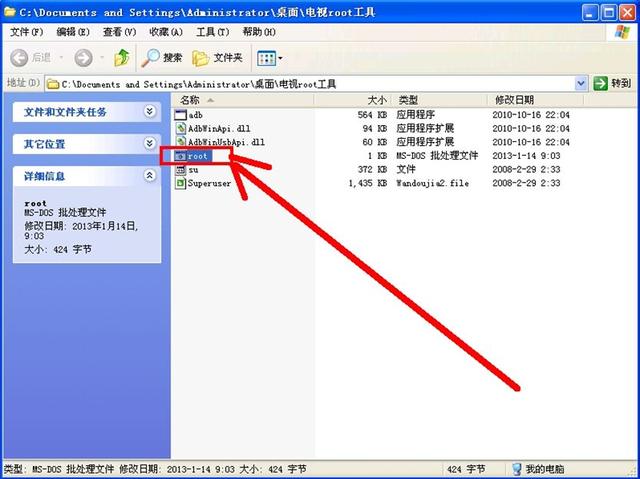Select the AdbWinApi.dll file icon
This screenshot has height=479, width=640.
point(180,129)
